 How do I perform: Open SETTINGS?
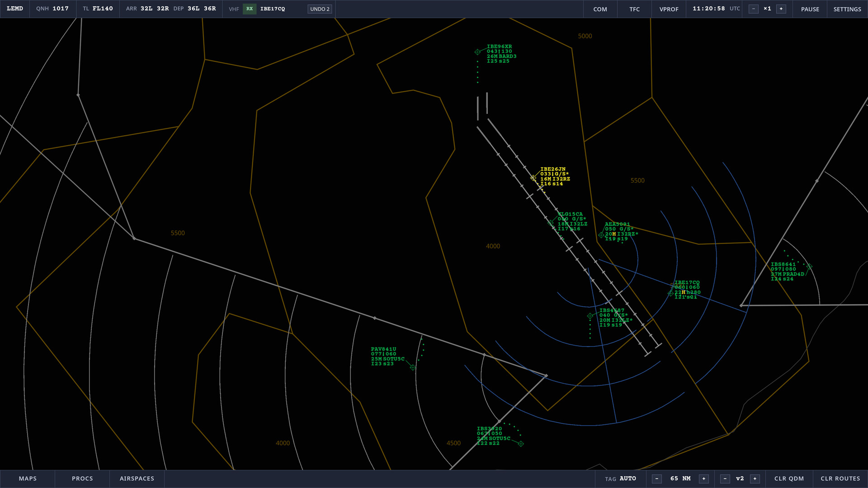847,9
